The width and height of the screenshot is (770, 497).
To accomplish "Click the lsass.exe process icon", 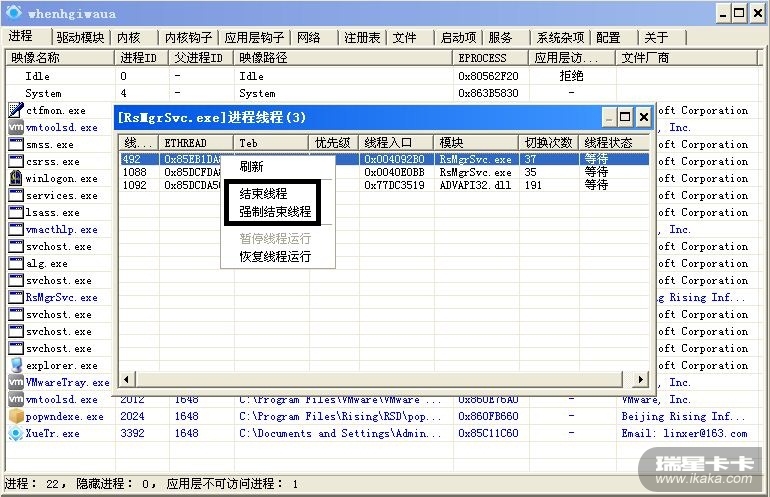I will pyautogui.click(x=16, y=212).
